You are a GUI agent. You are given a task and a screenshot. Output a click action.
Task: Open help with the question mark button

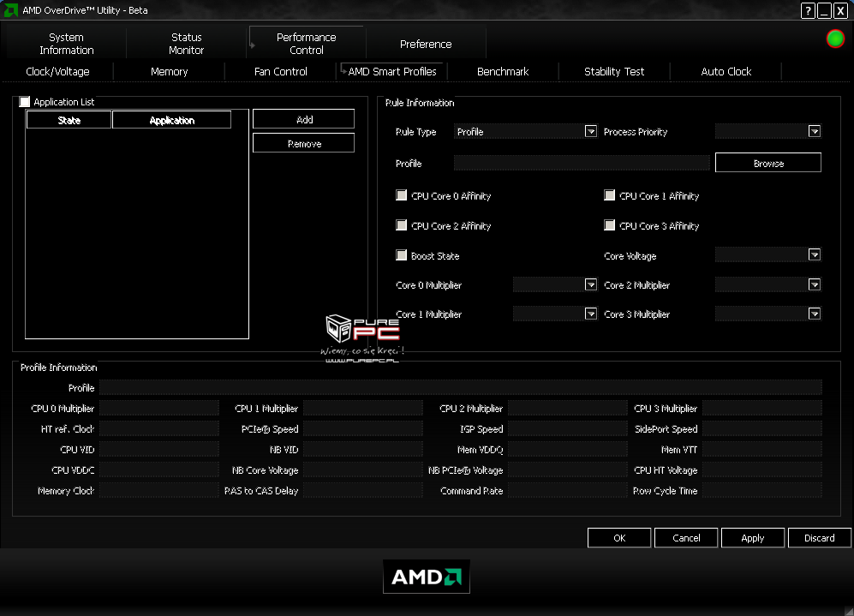[808, 10]
